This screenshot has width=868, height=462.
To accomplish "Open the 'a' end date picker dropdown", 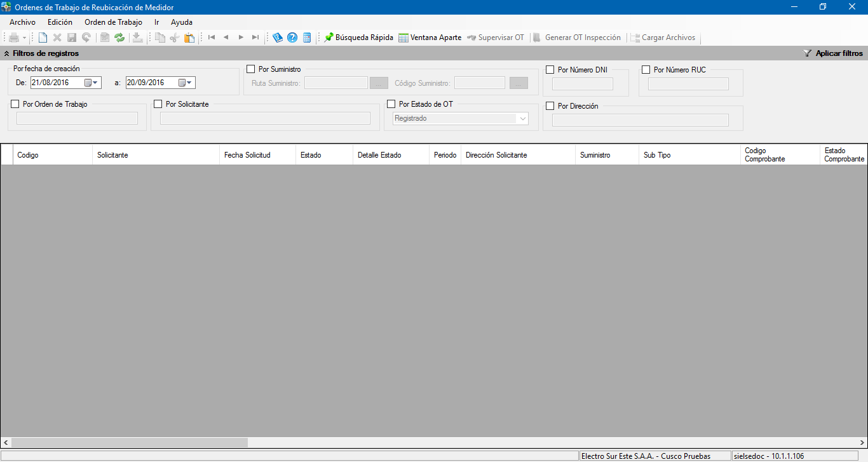I will (186, 83).
